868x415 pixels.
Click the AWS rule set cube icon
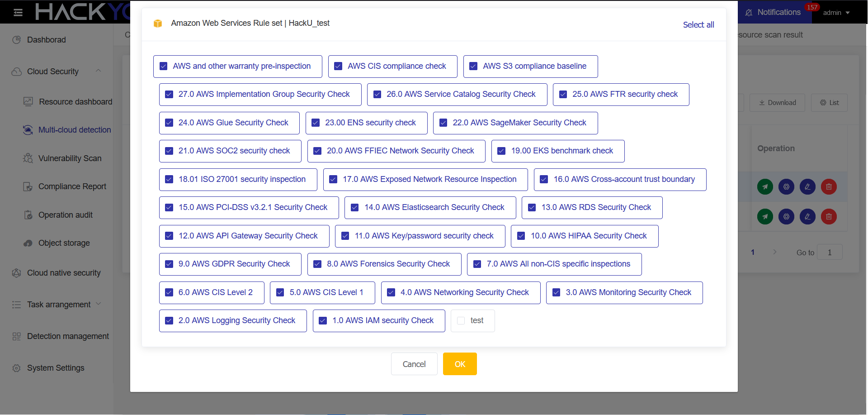(158, 23)
